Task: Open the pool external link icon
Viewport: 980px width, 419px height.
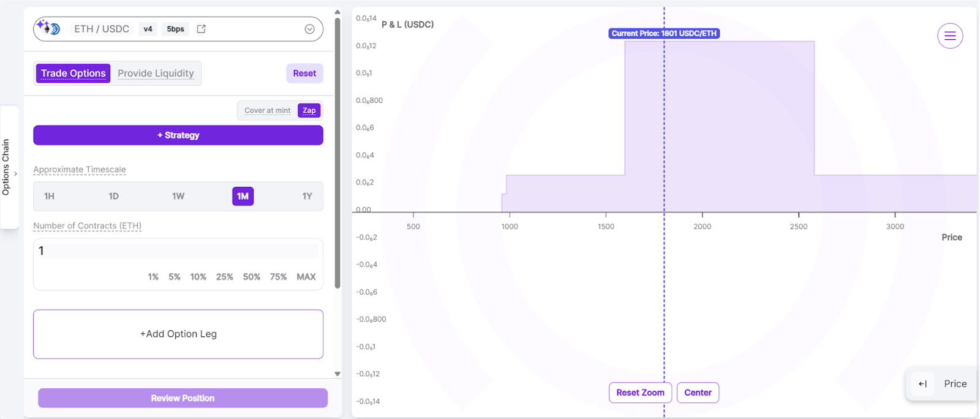Action: (201, 29)
